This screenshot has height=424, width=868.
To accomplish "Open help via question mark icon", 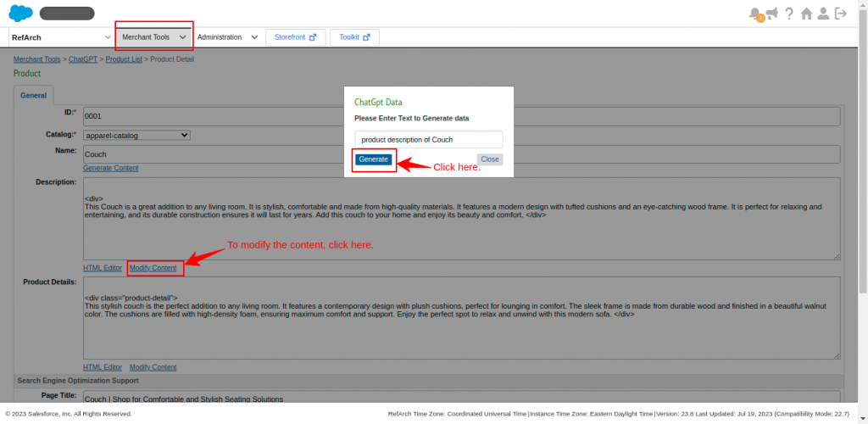I will 789,14.
